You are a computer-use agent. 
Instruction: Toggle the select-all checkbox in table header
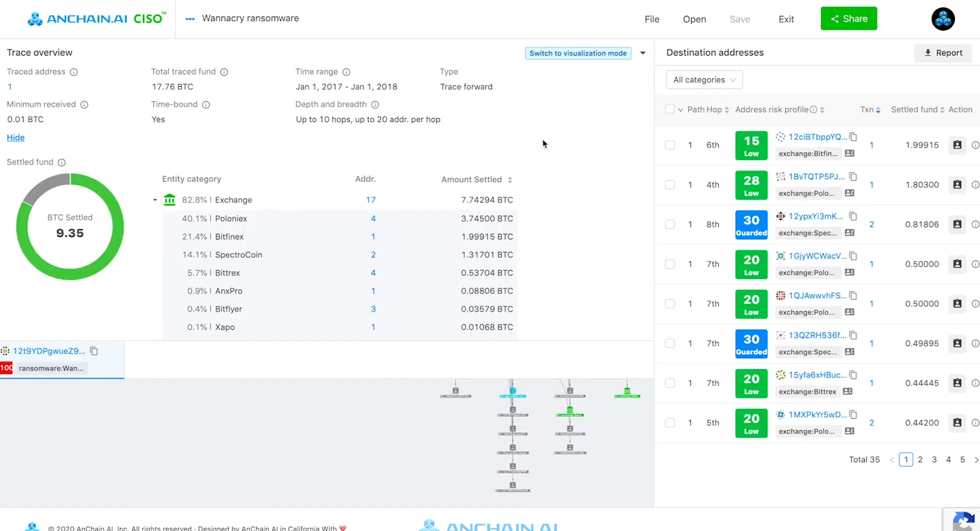click(670, 109)
